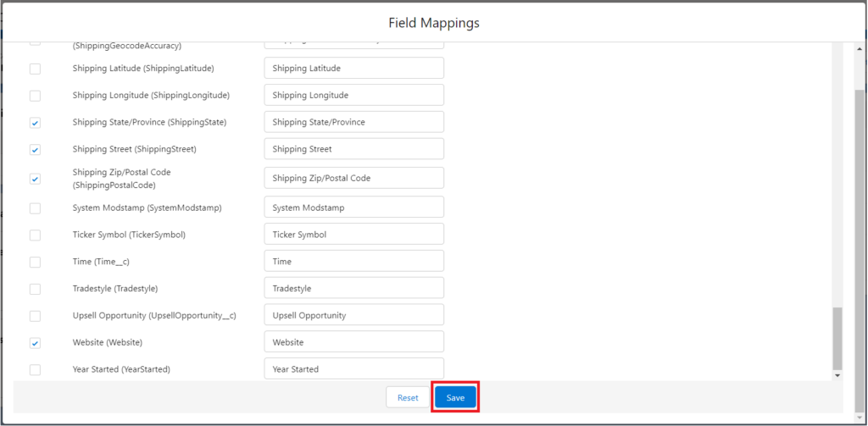Viewport: 868px width, 426px height.
Task: Deselect the Shipping Zip/Postal Code checkbox
Action: [x=35, y=179]
